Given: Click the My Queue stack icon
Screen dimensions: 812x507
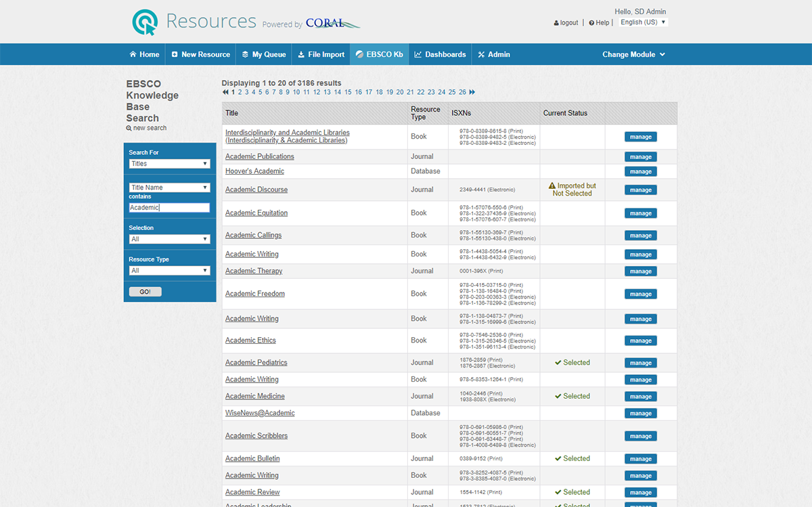Looking at the screenshot, I should pos(246,55).
